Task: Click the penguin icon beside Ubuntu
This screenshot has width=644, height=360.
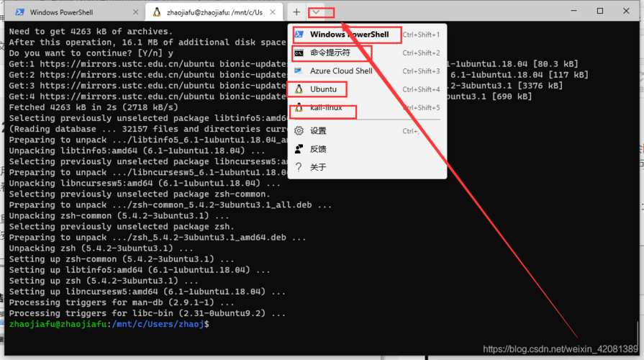Action: point(299,89)
